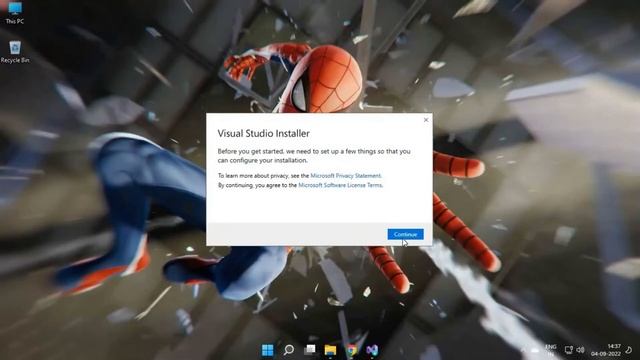
Task: Open Task View on the taskbar
Action: click(x=310, y=350)
